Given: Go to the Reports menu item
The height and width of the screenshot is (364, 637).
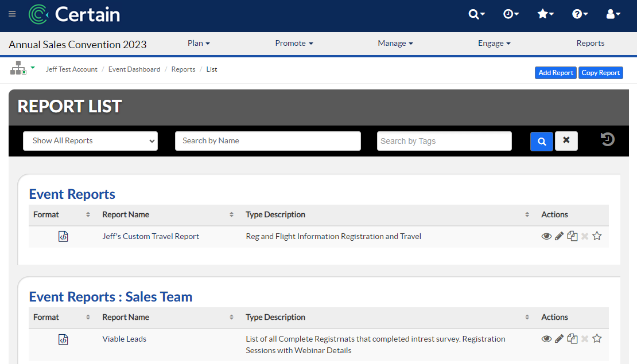Looking at the screenshot, I should click(x=591, y=43).
